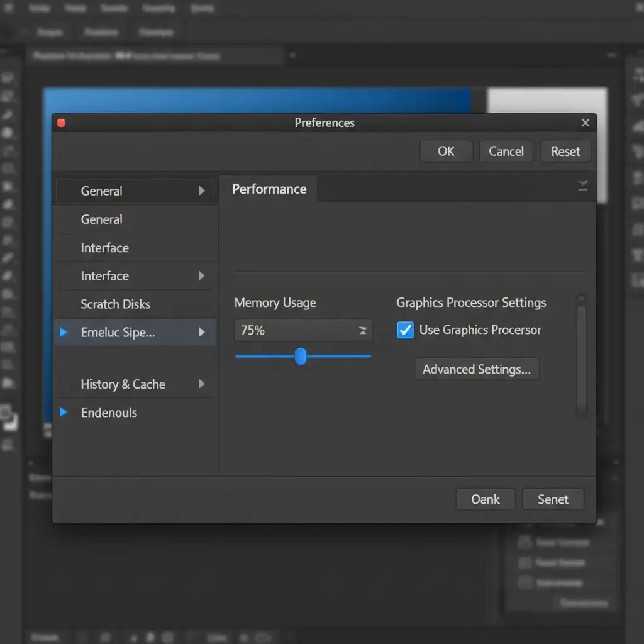Click the blue triangle beside Endenouls
Screen dimensions: 644x644
pyautogui.click(x=64, y=413)
